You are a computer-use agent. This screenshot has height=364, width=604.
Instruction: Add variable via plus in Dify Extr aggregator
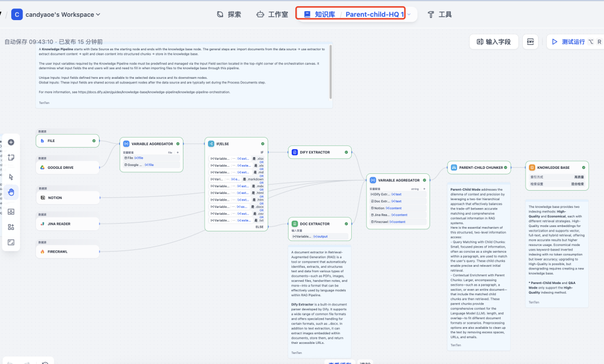click(424, 189)
